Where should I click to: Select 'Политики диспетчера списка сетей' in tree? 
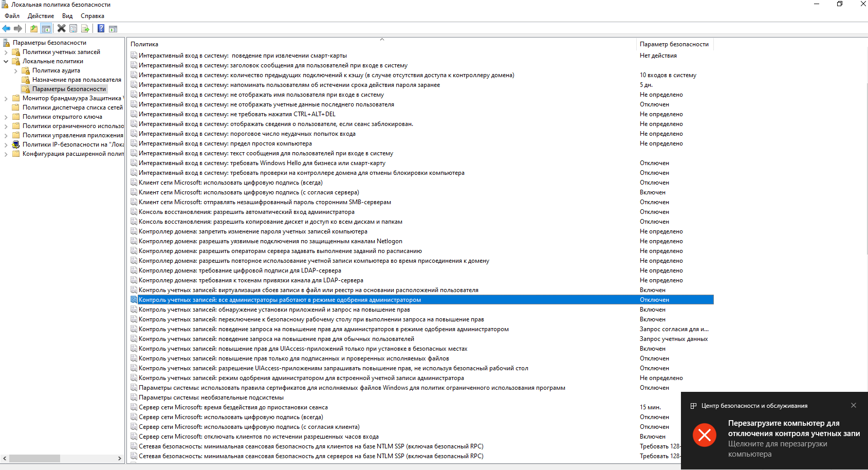tap(72, 107)
